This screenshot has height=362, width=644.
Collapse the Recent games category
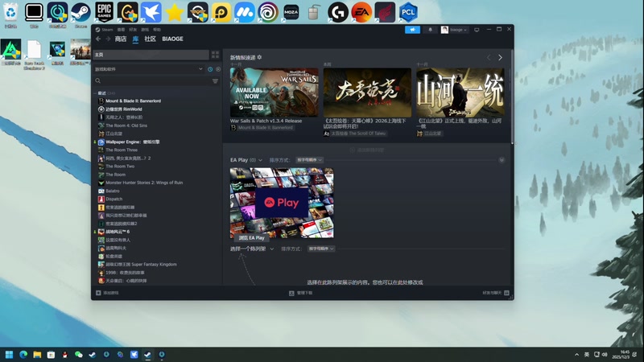click(x=95, y=93)
